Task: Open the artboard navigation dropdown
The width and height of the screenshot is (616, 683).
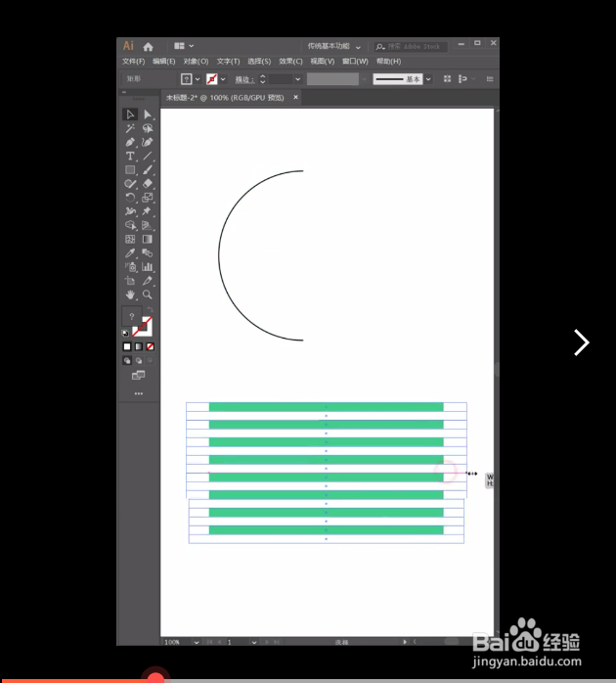Action: 254,642
